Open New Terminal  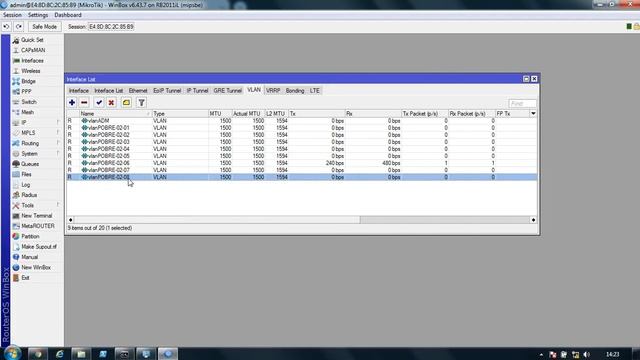click(x=36, y=216)
